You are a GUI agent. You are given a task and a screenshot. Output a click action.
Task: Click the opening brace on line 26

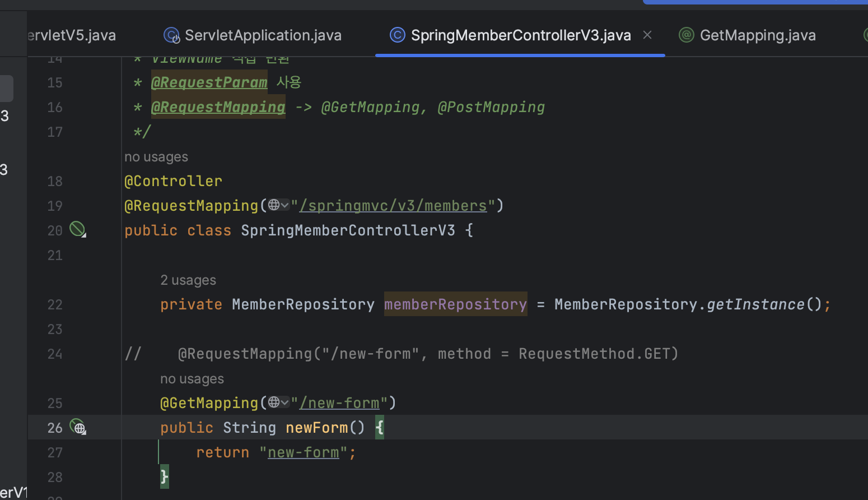380,428
